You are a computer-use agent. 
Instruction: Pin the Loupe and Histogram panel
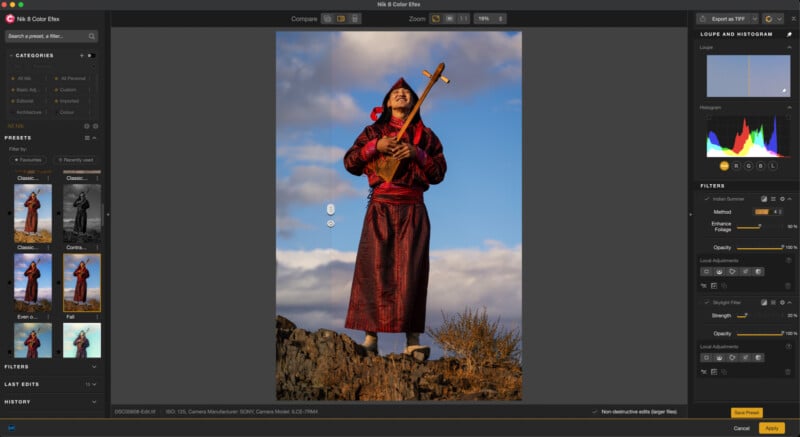click(x=789, y=34)
